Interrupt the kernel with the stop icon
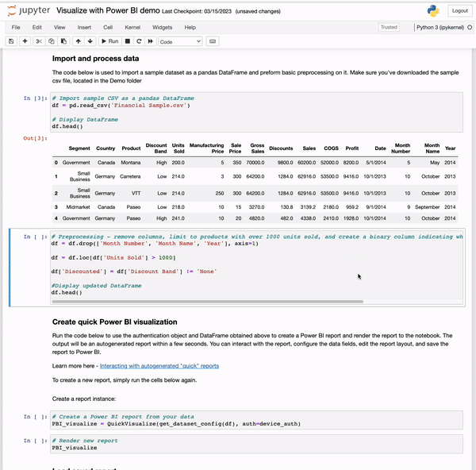Viewport: 476px width, 470px height. [x=128, y=41]
